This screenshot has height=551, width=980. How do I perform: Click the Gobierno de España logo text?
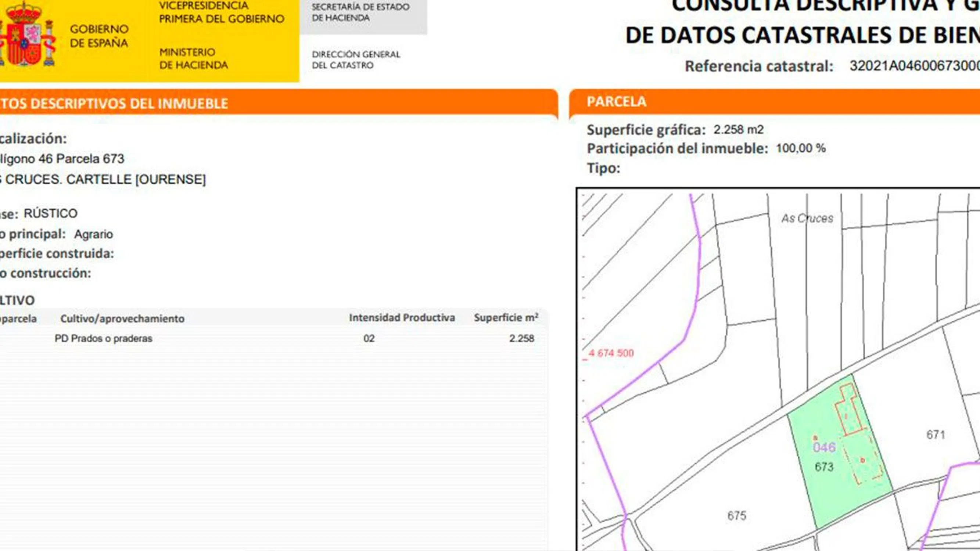(x=99, y=36)
